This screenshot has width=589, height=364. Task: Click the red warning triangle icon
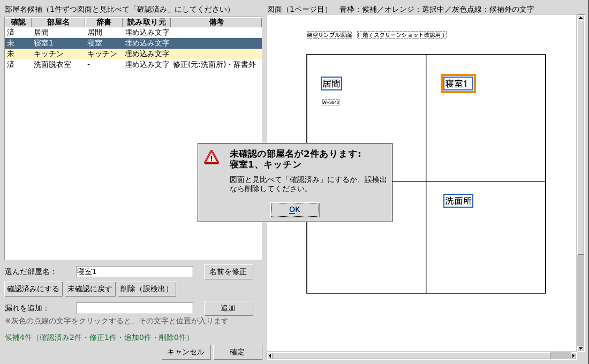[x=212, y=157]
